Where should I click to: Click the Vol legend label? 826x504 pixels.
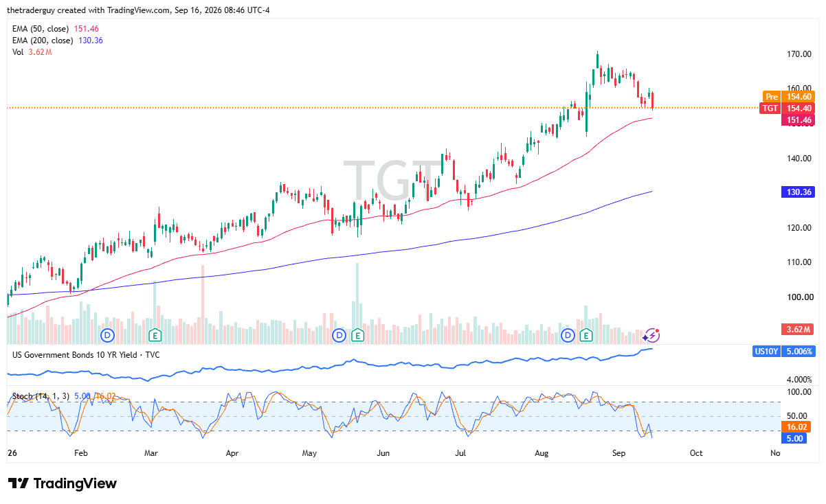coord(19,52)
